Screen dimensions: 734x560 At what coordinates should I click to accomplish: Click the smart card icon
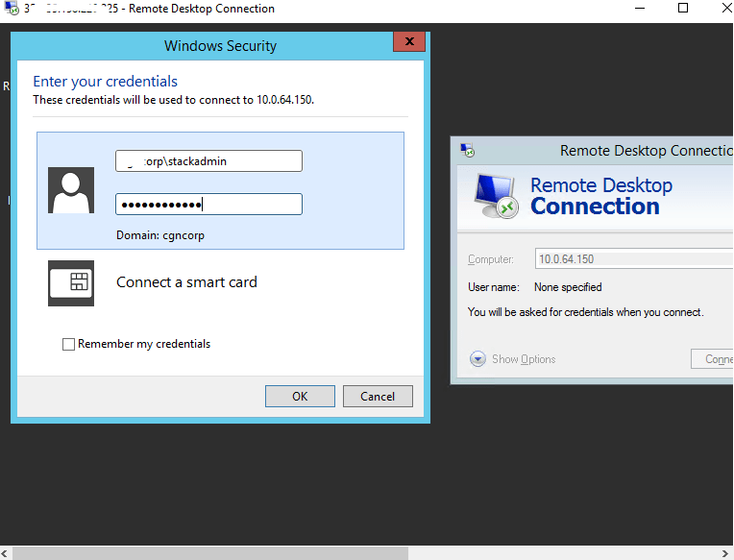click(x=71, y=282)
